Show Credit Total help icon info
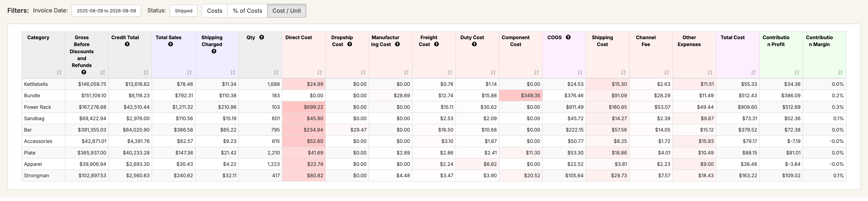 (127, 44)
